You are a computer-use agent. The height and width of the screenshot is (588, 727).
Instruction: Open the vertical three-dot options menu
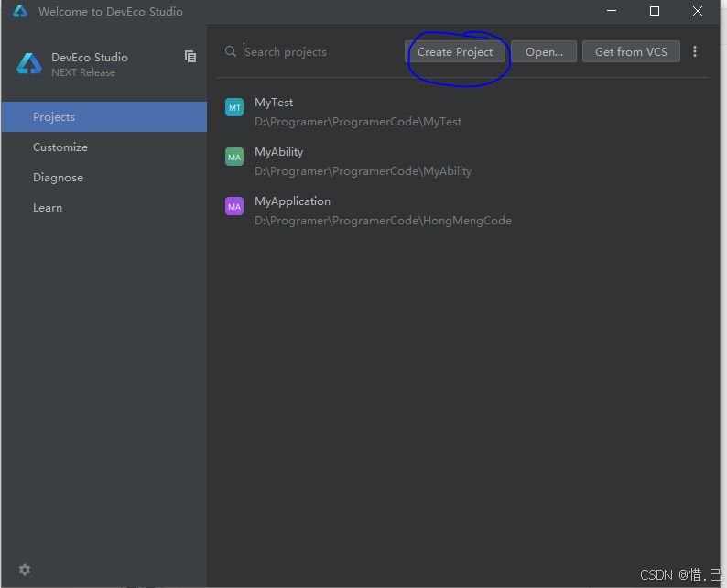[x=695, y=51]
